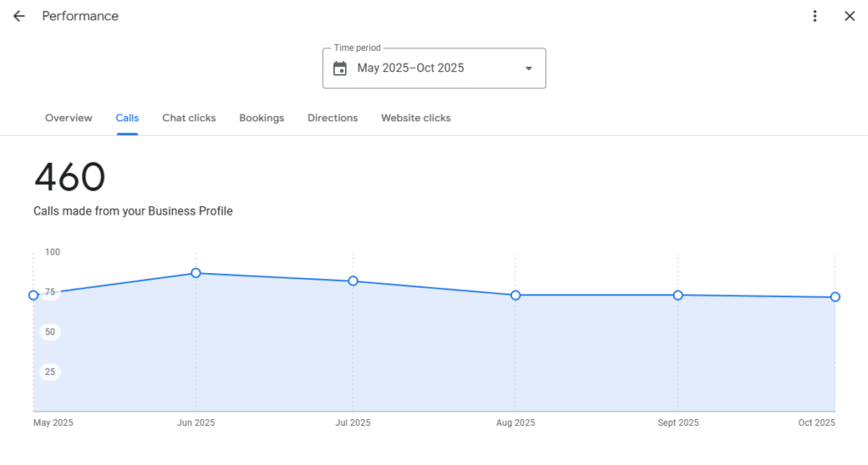Click the calendar icon in Time period
868x465 pixels.
point(340,69)
